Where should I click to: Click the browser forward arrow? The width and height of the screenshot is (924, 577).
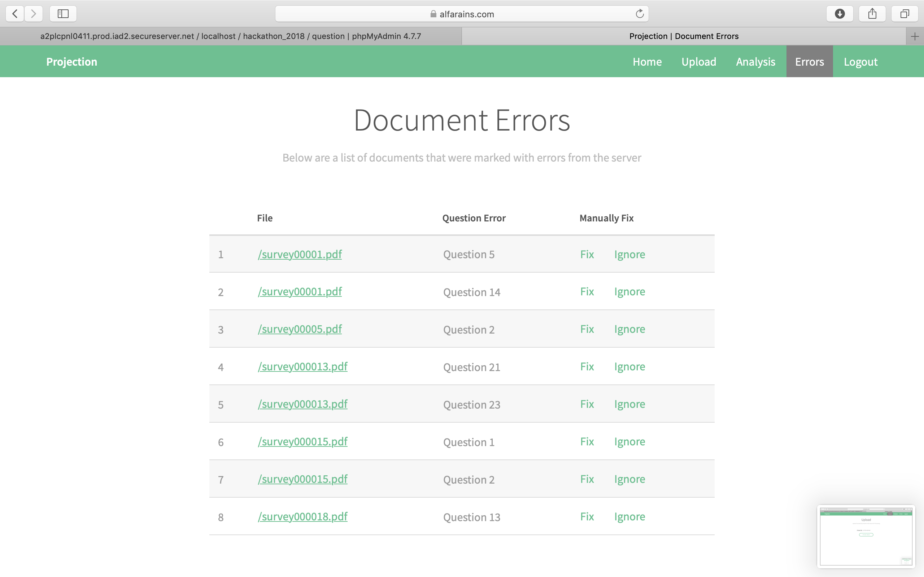[x=34, y=14]
